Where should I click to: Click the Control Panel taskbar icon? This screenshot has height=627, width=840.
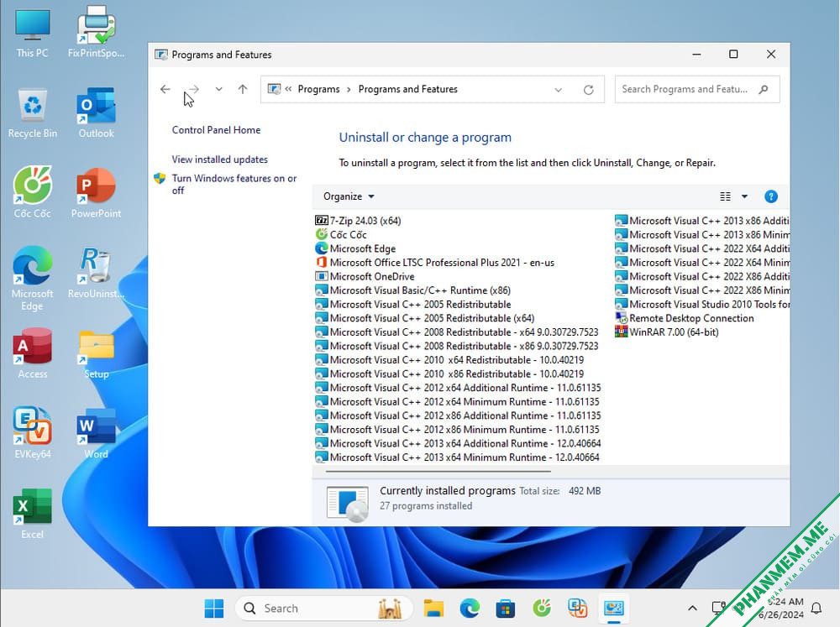click(x=614, y=609)
